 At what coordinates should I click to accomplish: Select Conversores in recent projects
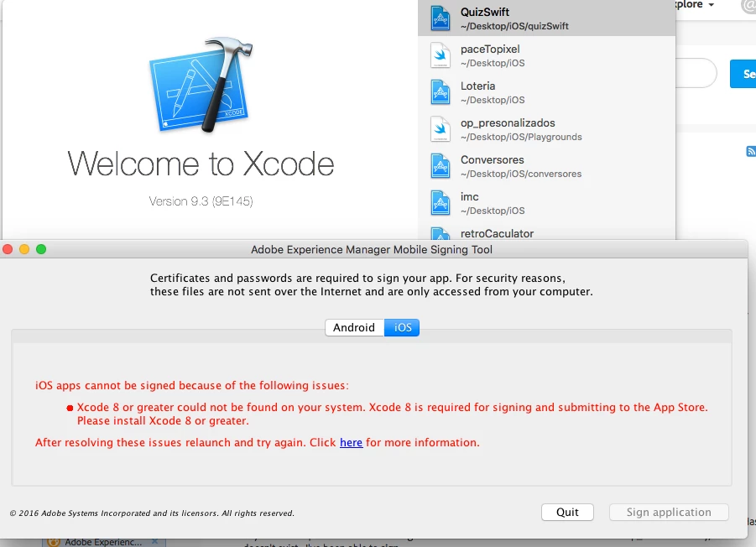point(547,166)
